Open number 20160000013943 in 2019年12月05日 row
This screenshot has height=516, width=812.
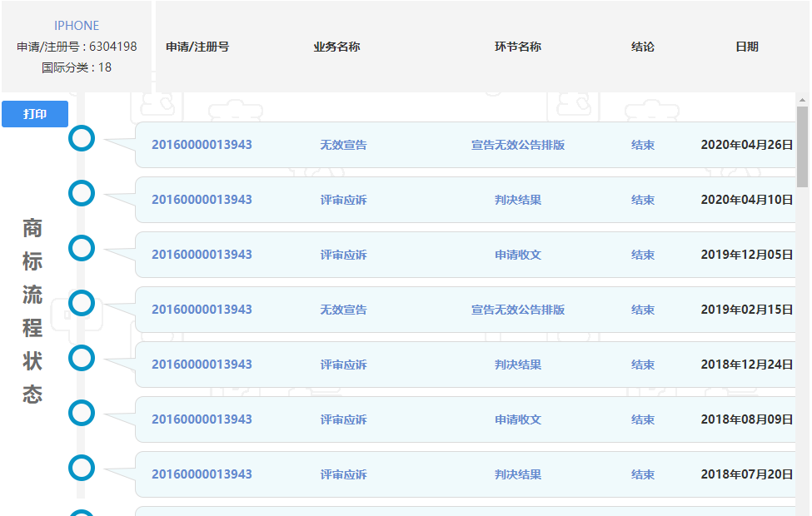[x=202, y=255]
